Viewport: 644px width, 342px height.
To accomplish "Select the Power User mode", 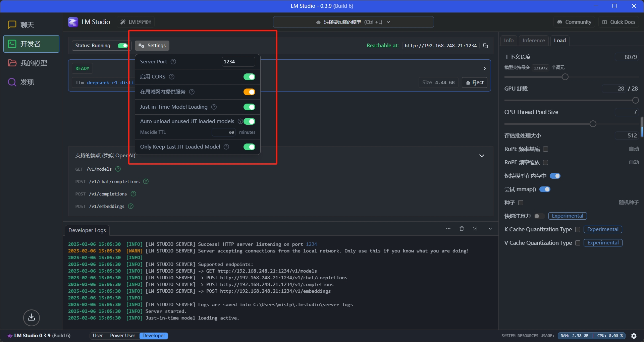I will coord(122,336).
